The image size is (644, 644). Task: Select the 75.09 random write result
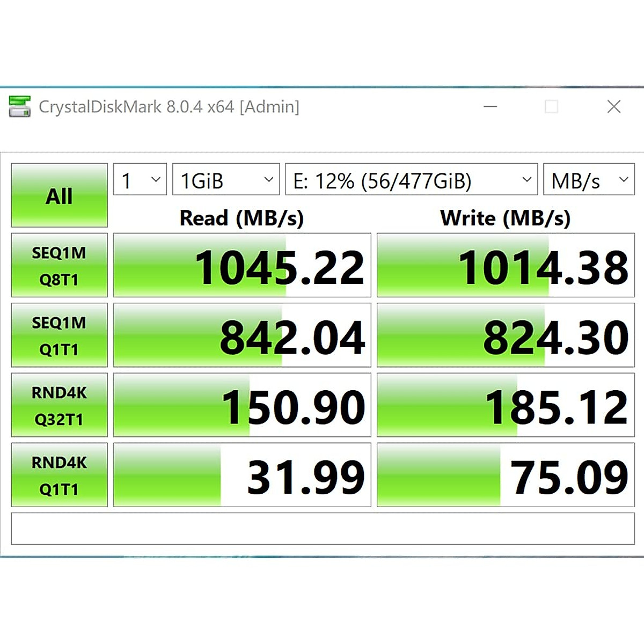pos(506,475)
